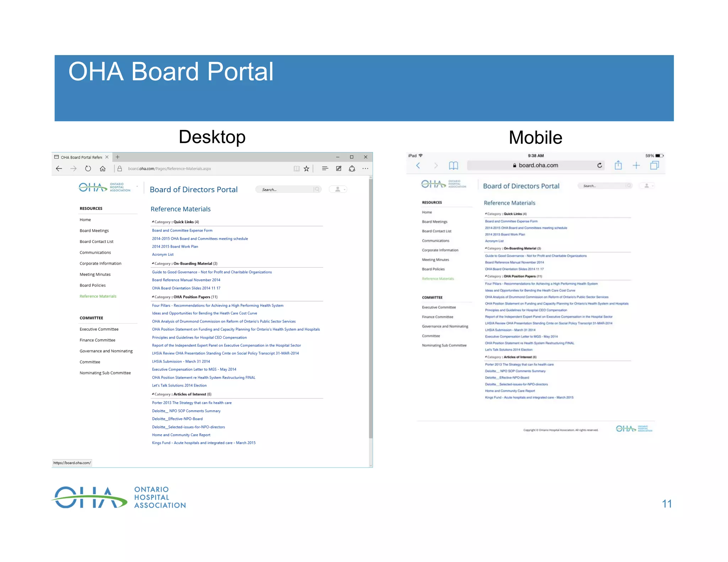Click the desktop browser forward arrow
The width and height of the screenshot is (728, 562).
[x=74, y=168]
